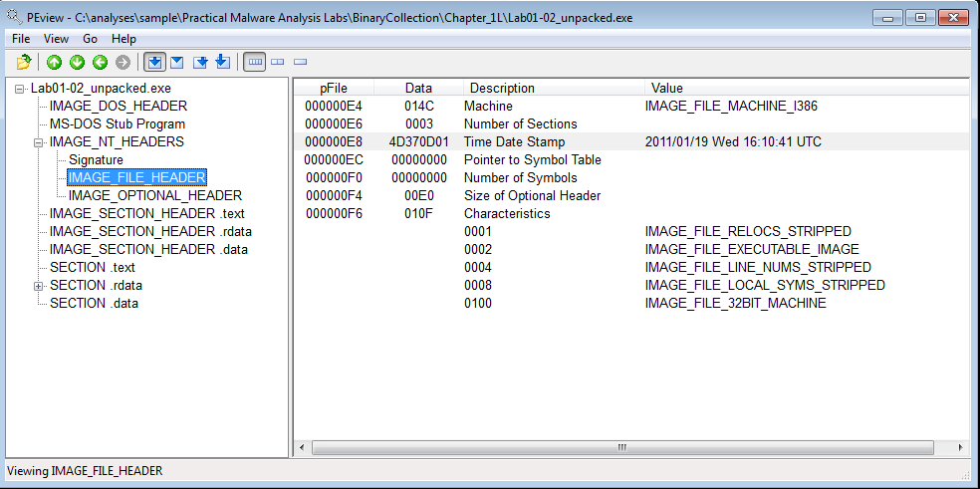The height and width of the screenshot is (489, 980).
Task: Click the horizontal scrollbar right arrow
Action: (960, 448)
